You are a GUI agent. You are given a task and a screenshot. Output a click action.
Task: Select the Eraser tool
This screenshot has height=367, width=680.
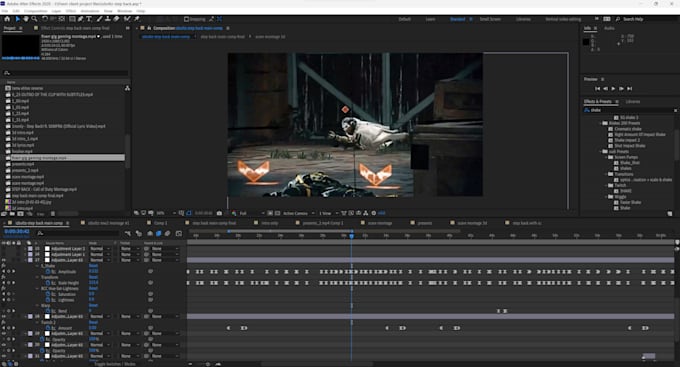pos(116,19)
